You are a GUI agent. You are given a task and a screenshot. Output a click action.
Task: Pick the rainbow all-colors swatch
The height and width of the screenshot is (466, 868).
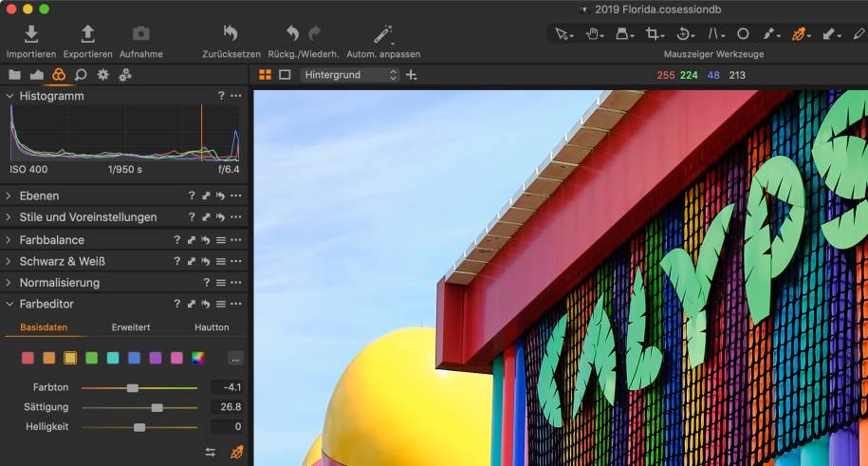pos(198,358)
